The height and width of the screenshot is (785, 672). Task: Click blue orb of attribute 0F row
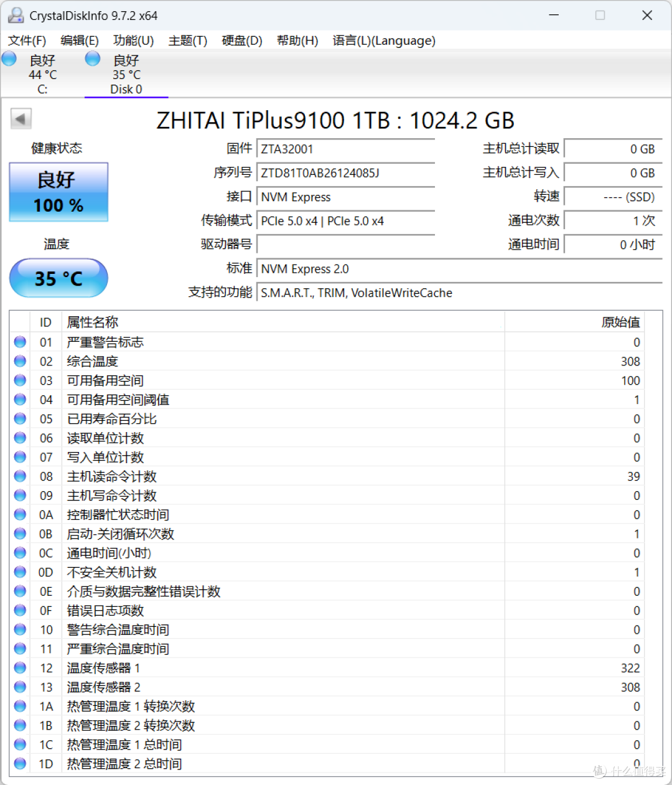click(20, 611)
